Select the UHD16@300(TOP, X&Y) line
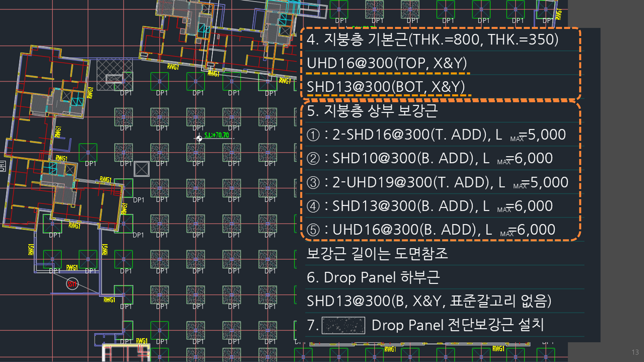 click(387, 63)
